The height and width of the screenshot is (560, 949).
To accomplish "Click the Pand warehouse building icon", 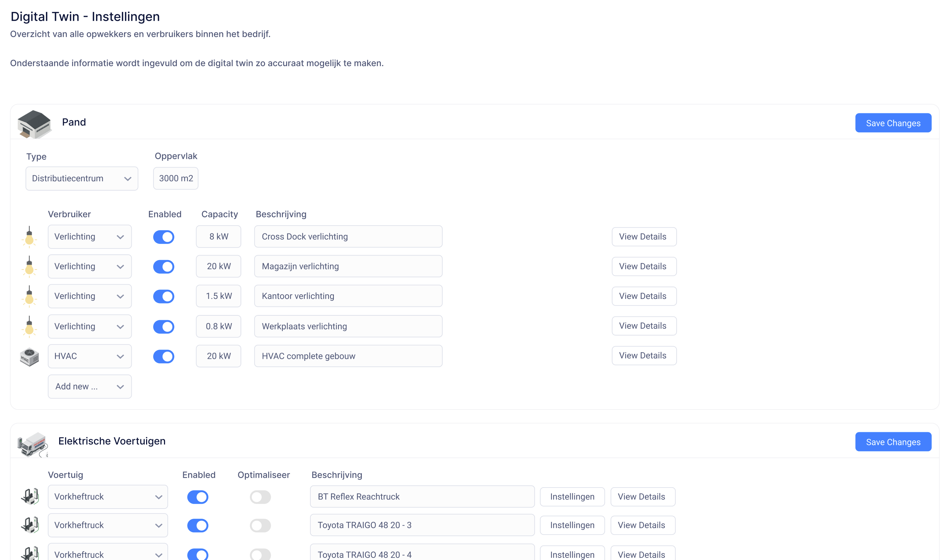I will (x=34, y=124).
